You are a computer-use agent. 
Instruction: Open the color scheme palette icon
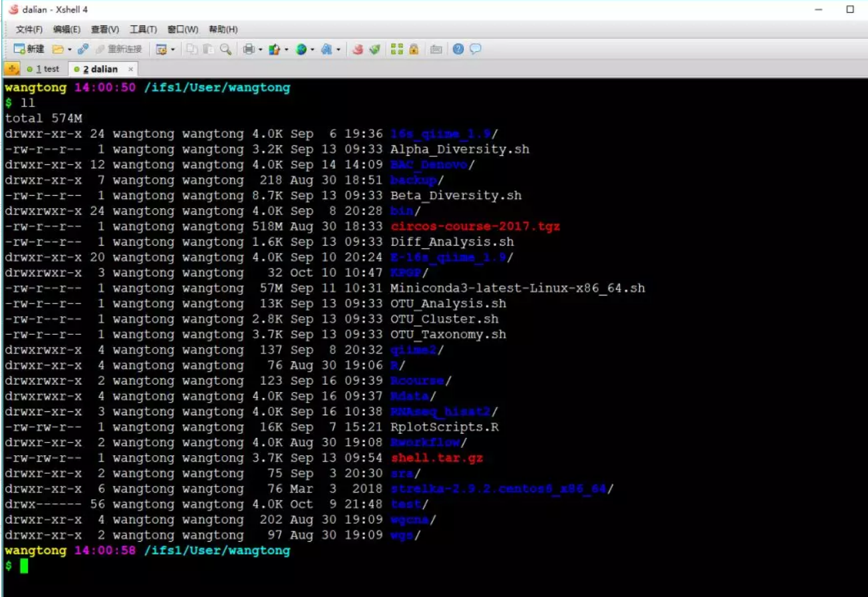(x=273, y=49)
